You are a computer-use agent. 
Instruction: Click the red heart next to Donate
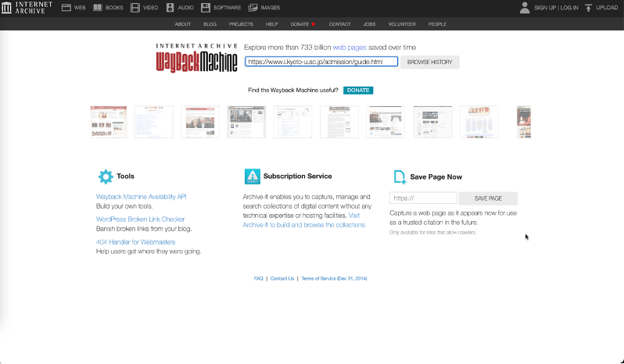point(314,24)
